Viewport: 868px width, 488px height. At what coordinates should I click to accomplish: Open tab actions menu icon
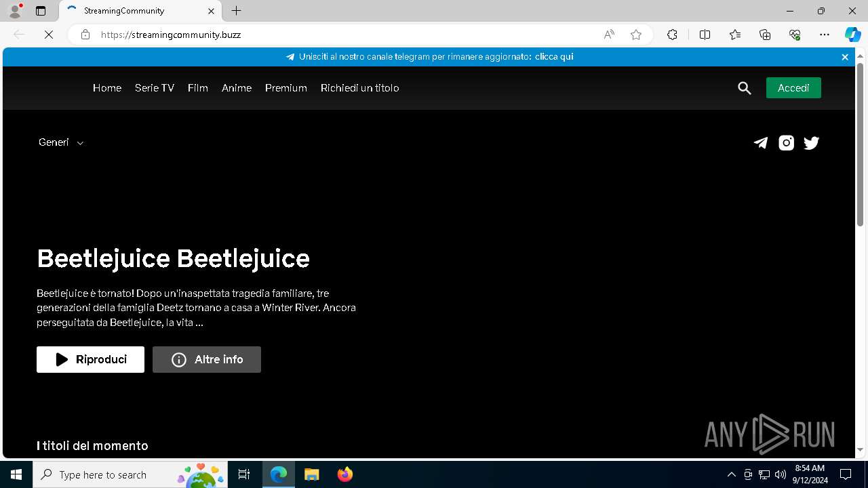(41, 11)
